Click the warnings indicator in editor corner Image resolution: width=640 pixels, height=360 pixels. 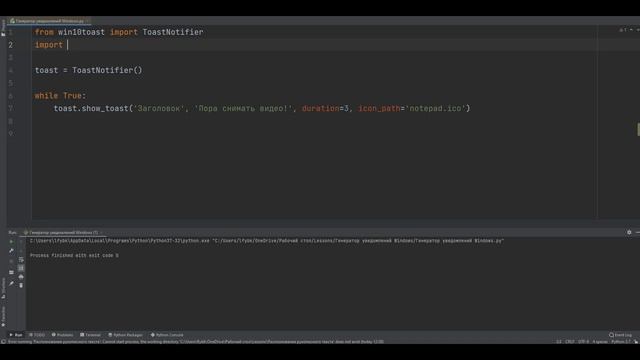pyautogui.click(x=623, y=30)
